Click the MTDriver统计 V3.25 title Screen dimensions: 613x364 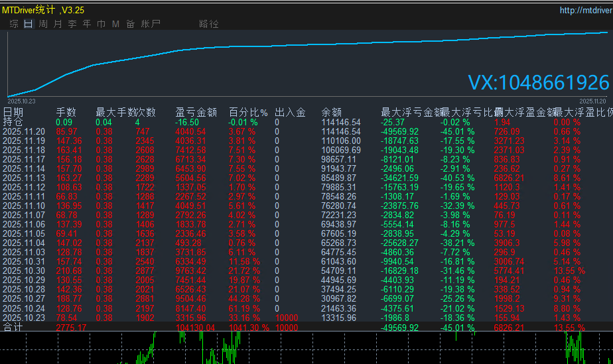[x=42, y=11]
